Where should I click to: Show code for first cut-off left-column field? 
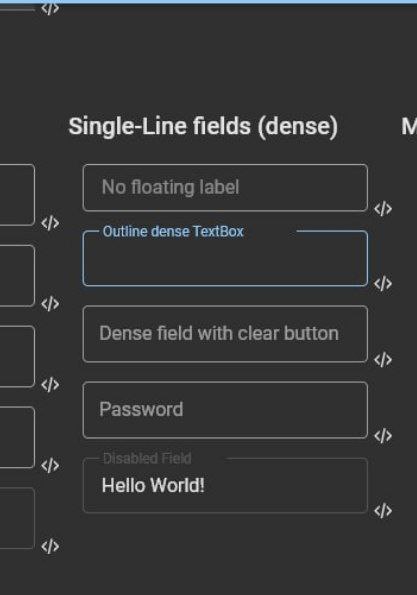tap(50, 223)
